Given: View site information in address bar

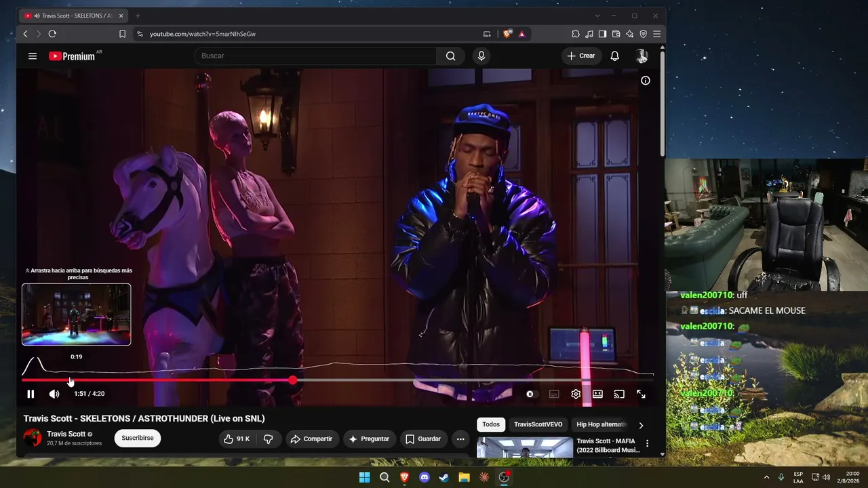Looking at the screenshot, I should tap(140, 34).
